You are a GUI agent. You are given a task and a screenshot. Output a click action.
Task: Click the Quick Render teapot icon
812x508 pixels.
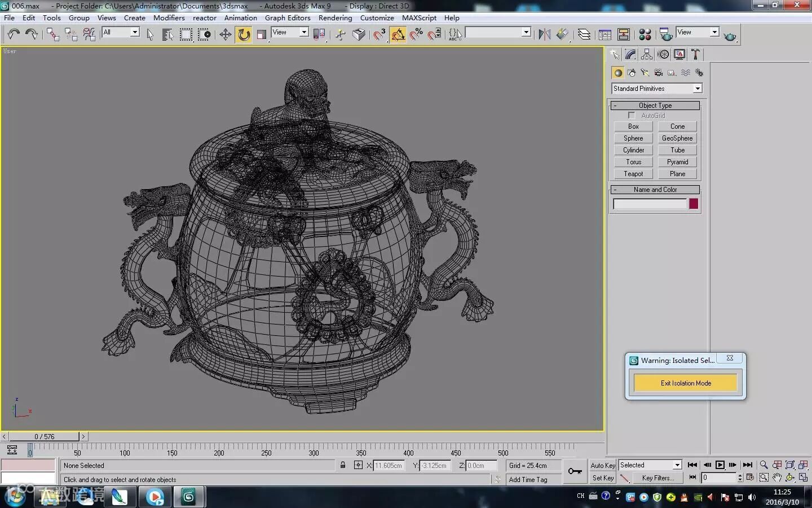tap(730, 36)
